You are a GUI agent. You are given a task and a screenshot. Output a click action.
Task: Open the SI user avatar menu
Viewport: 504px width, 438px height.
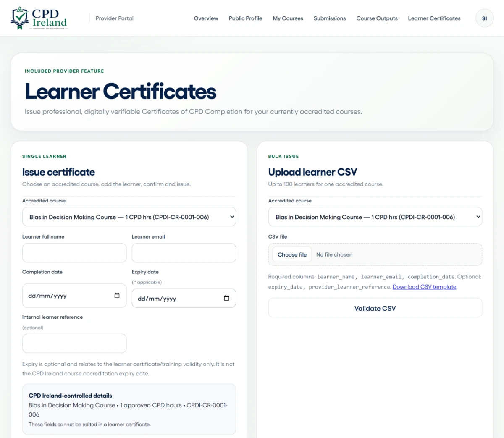click(x=484, y=18)
